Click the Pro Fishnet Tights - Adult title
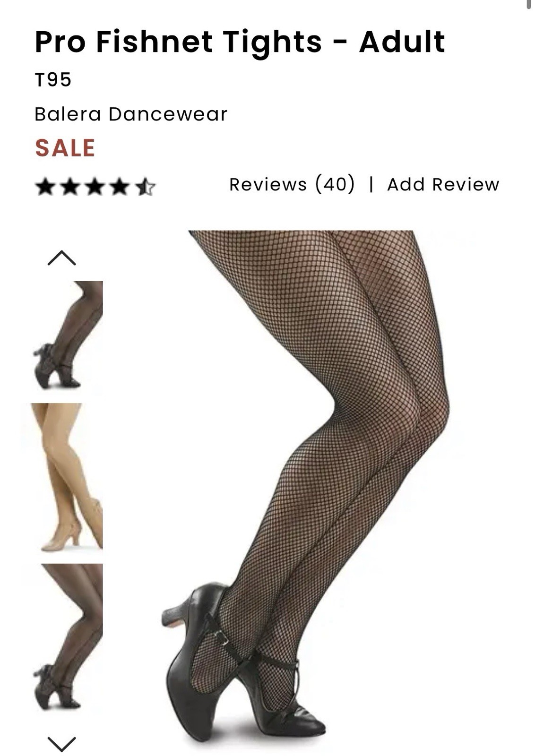This screenshot has width=535, height=756. [x=240, y=42]
